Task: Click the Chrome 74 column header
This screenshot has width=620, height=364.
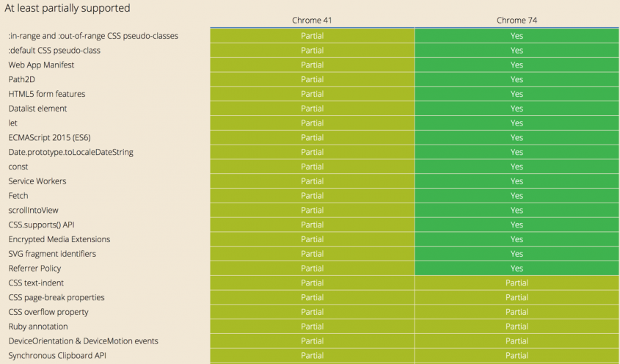Action: [517, 21]
